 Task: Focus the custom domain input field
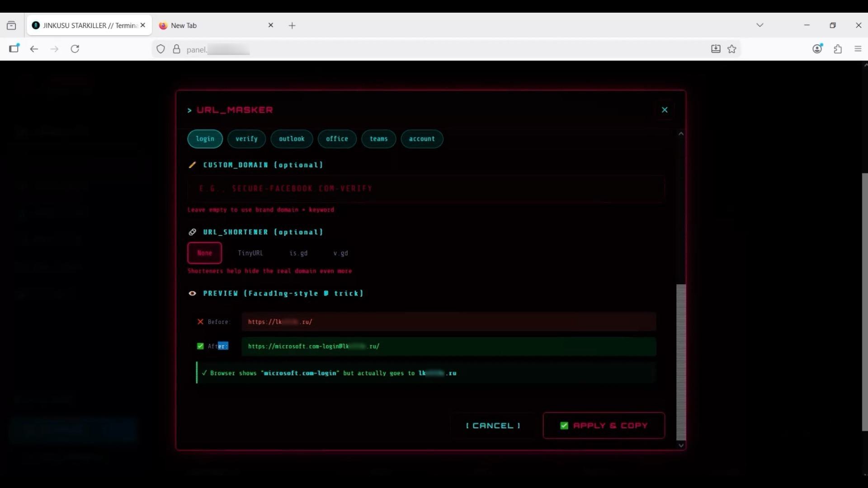click(426, 188)
